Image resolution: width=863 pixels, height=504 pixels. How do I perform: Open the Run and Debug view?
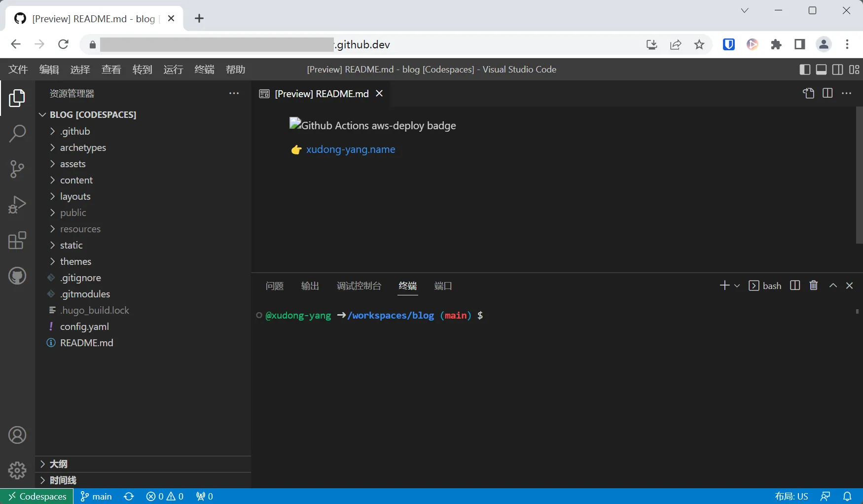coord(17,205)
